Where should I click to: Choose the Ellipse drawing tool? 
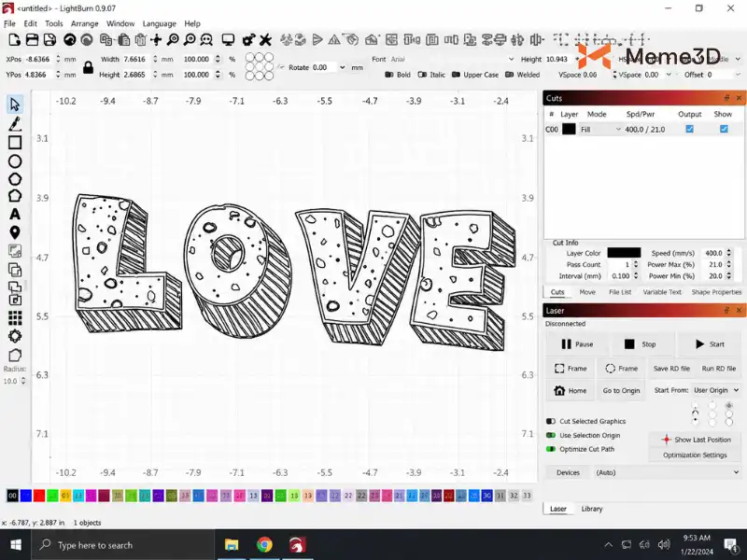point(15,161)
